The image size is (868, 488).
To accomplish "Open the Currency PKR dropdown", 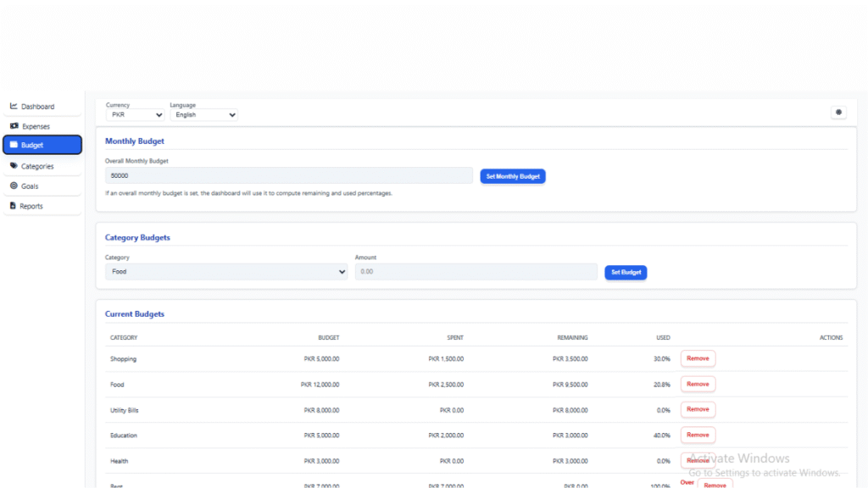I will click(135, 115).
